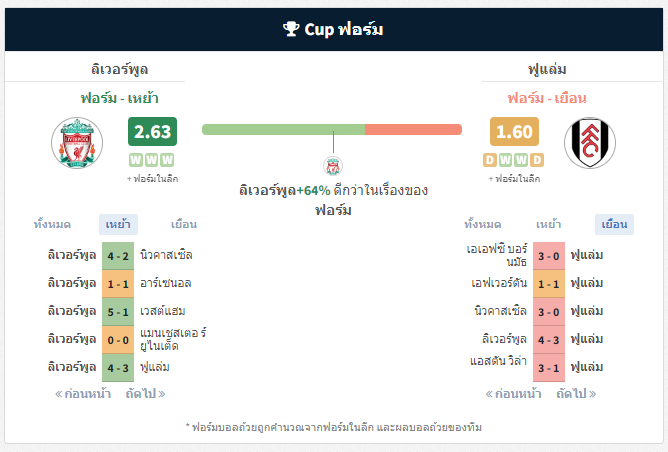
Task: Go to ก่อนหน้า on Liverpool results
Action: [x=86, y=393]
